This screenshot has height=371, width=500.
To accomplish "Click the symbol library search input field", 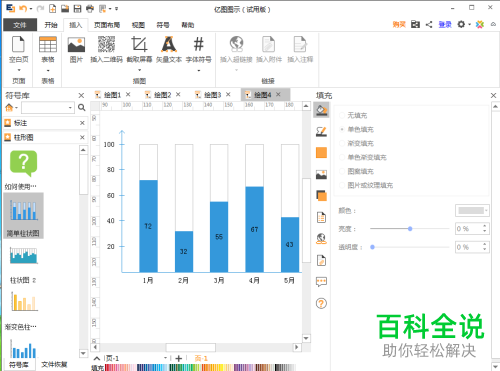I will (x=45, y=108).
